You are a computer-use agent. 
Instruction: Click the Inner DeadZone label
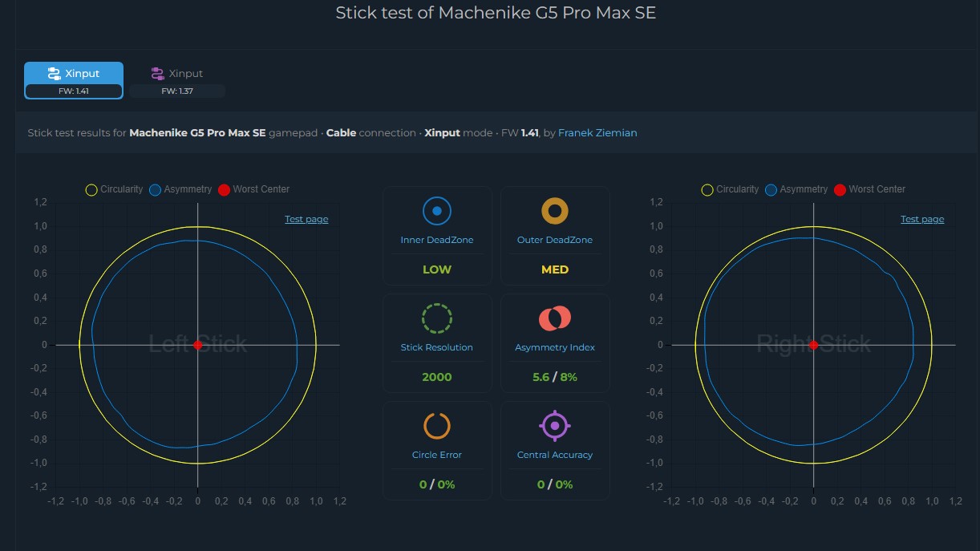[x=437, y=240]
